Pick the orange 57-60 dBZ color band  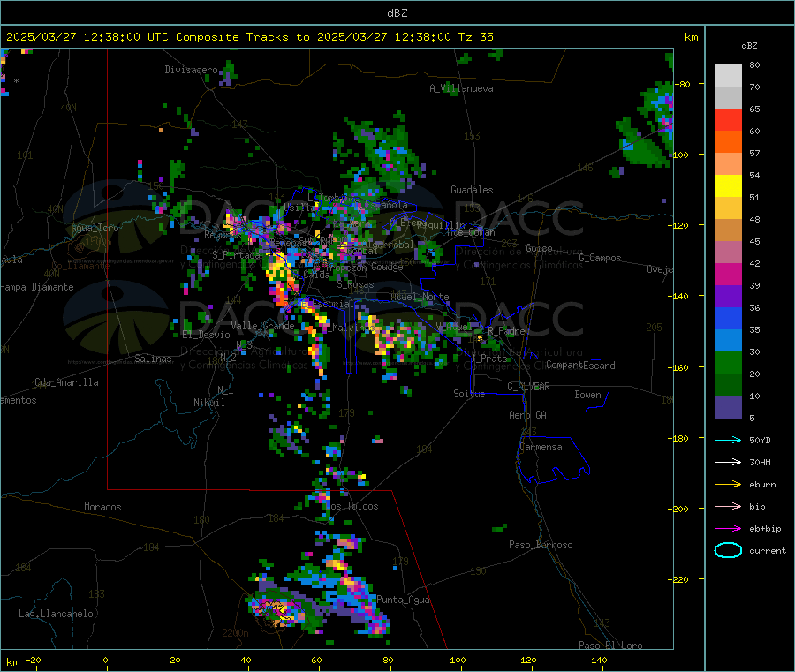tap(728, 142)
